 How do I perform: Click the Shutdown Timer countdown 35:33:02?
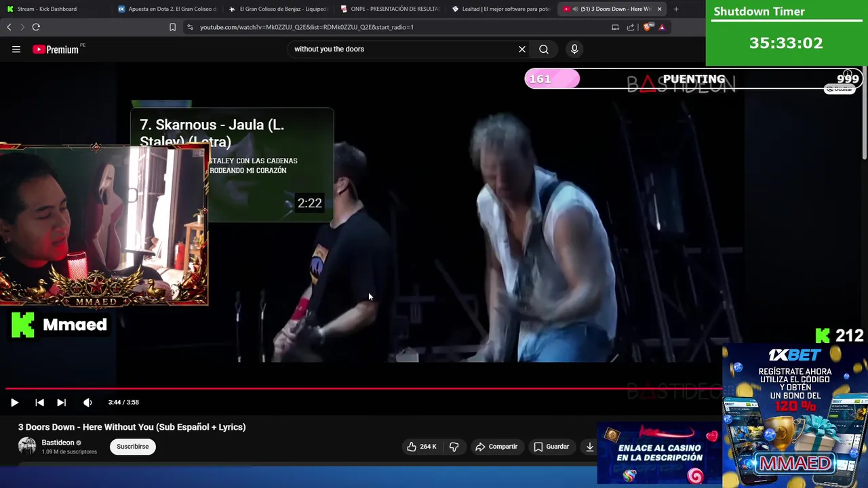(786, 43)
